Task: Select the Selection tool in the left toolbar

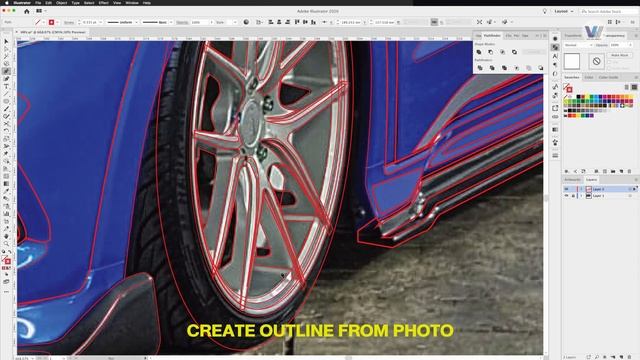Action: tap(6, 41)
